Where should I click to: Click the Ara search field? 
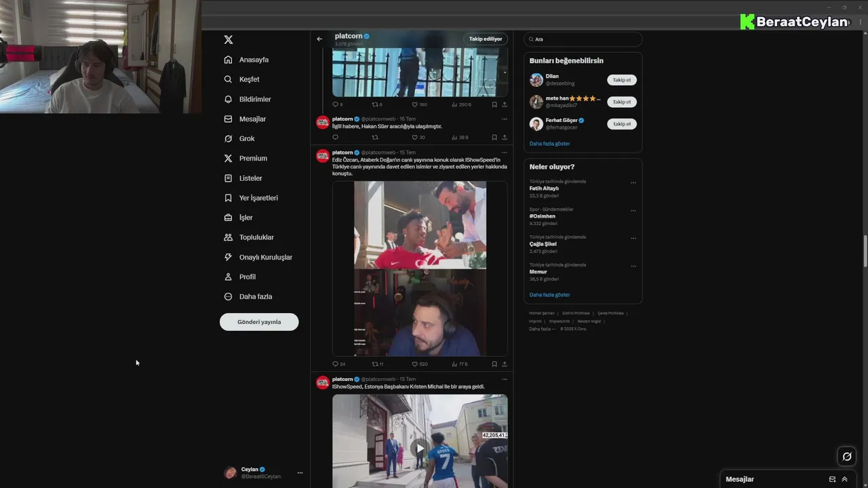click(583, 39)
